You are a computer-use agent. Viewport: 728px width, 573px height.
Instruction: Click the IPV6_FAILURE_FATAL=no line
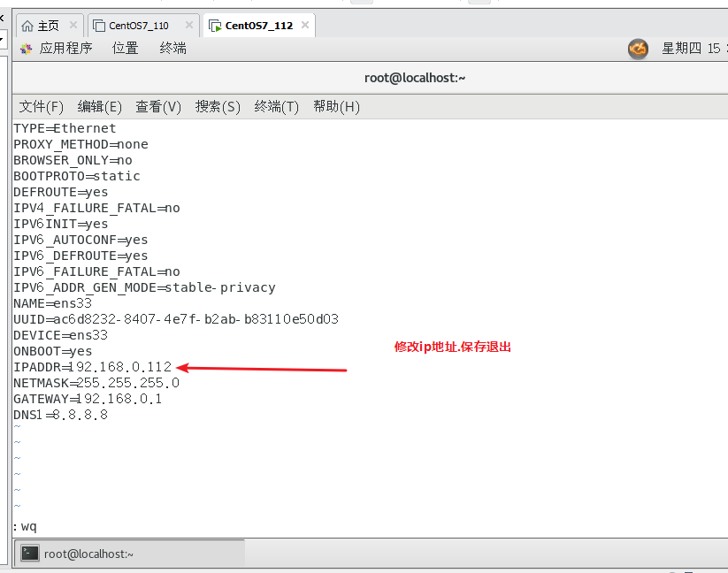96,271
